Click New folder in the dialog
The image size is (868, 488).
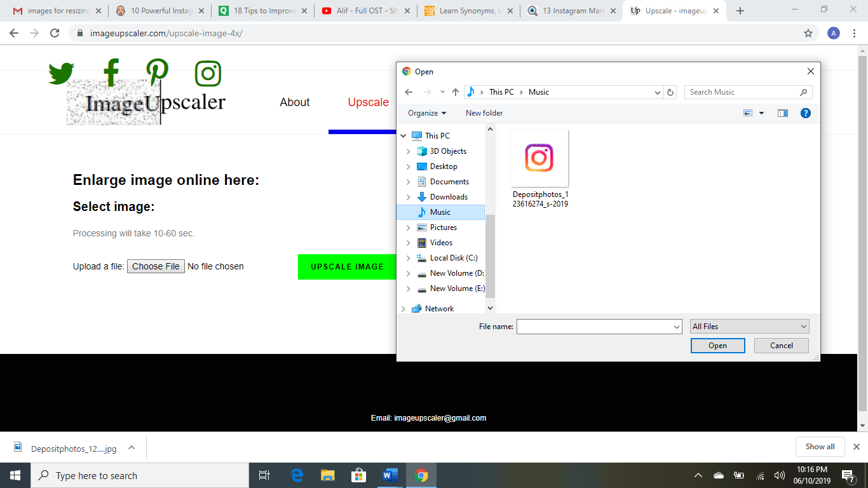tap(484, 113)
